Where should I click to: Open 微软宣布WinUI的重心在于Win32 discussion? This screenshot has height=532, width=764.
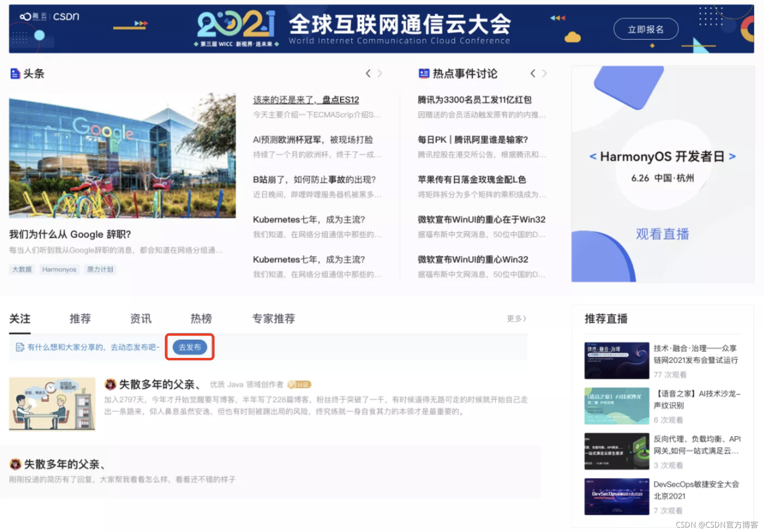coord(481,219)
